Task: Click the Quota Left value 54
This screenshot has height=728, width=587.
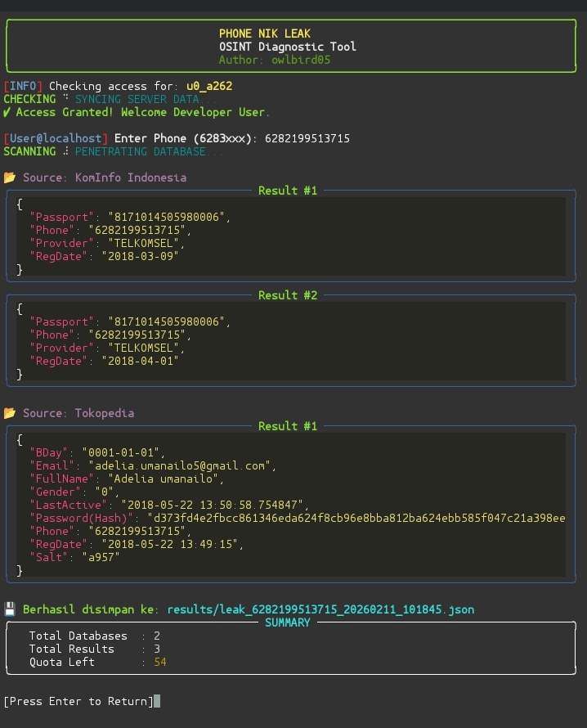Action: point(160,662)
